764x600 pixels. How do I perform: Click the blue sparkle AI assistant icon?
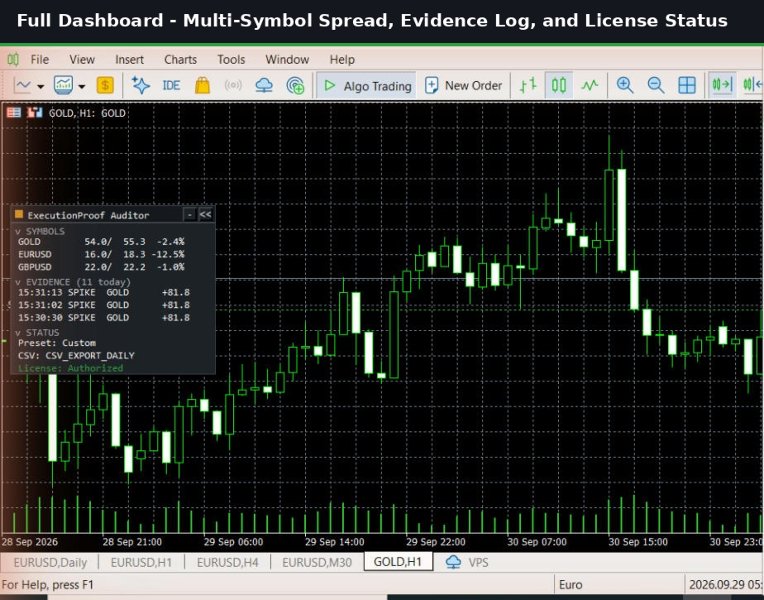[x=141, y=85]
